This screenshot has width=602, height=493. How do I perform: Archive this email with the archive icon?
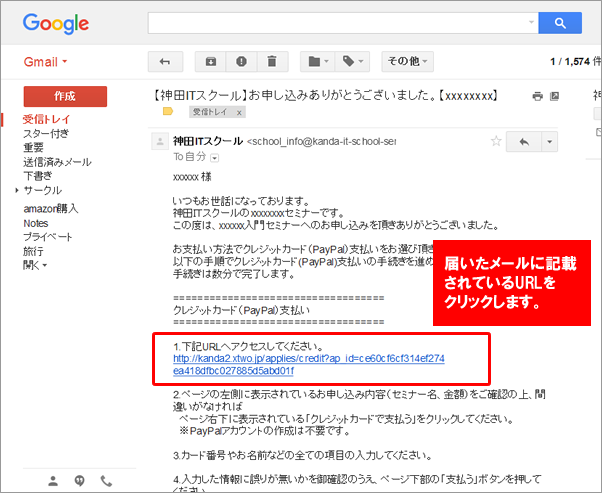[x=210, y=61]
